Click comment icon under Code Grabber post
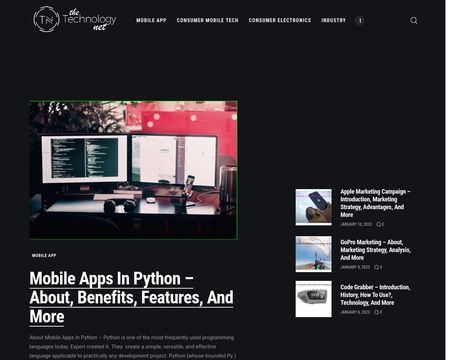 [378, 312]
